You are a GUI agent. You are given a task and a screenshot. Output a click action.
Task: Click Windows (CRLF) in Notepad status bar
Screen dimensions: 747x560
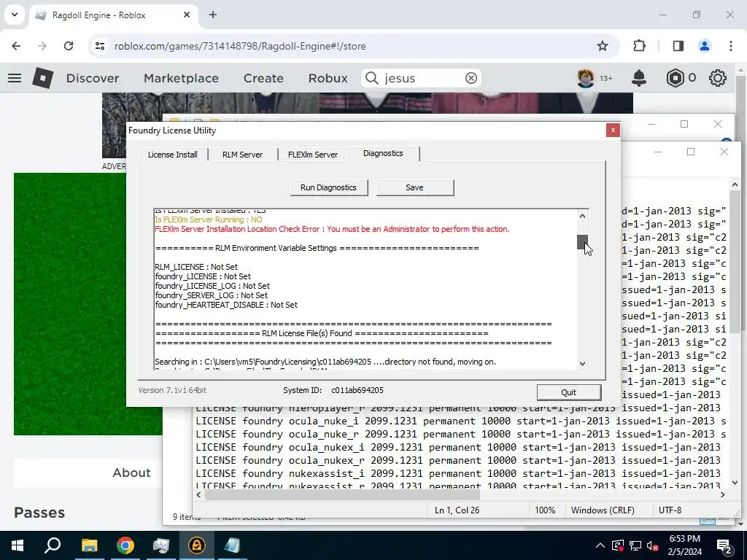pos(603,510)
